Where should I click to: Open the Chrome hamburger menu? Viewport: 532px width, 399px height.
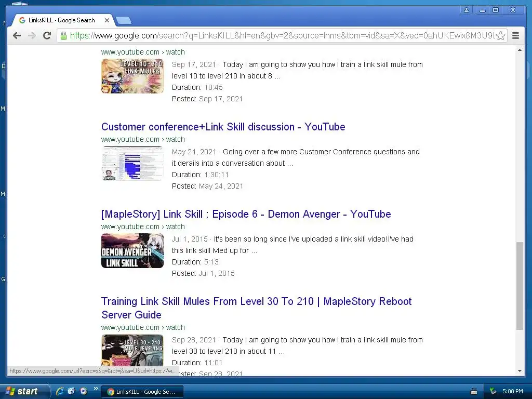point(515,36)
